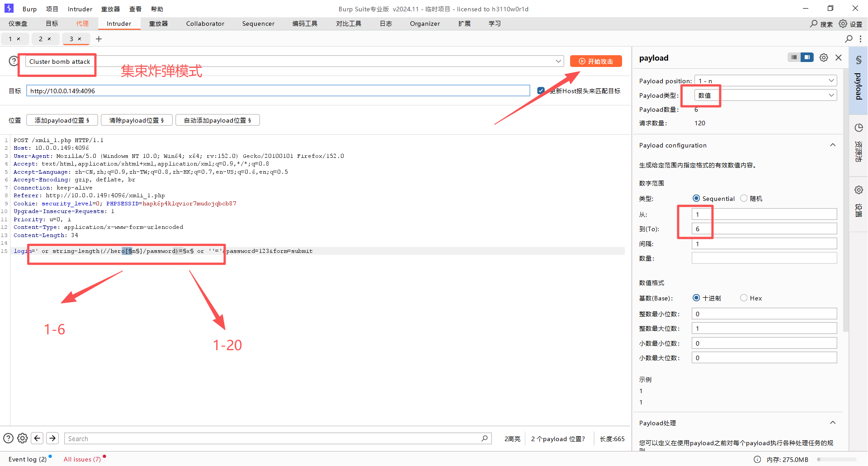Screen dimensions: 868x466
Task: Go to the next search match arrow
Action: click(52, 438)
